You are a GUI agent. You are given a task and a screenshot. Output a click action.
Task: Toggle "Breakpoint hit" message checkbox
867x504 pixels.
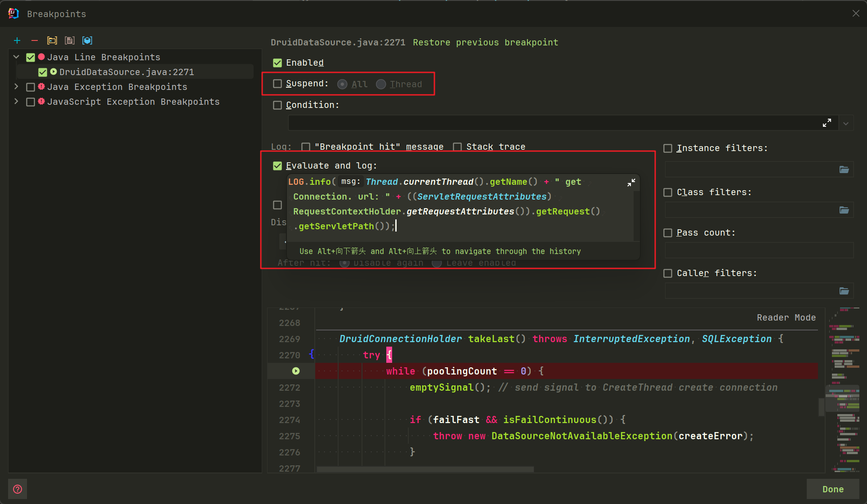tap(306, 147)
